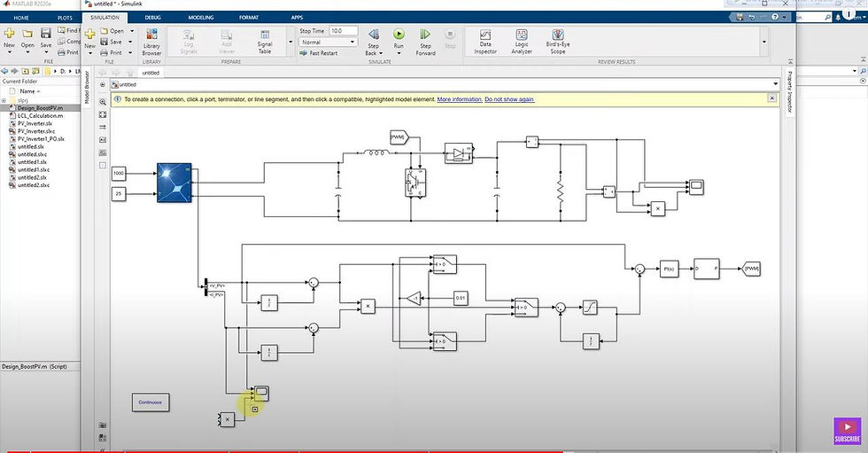Viewport: 868px width, 453px height.
Task: Click Fit to View in the canvas palette
Action: tap(103, 114)
